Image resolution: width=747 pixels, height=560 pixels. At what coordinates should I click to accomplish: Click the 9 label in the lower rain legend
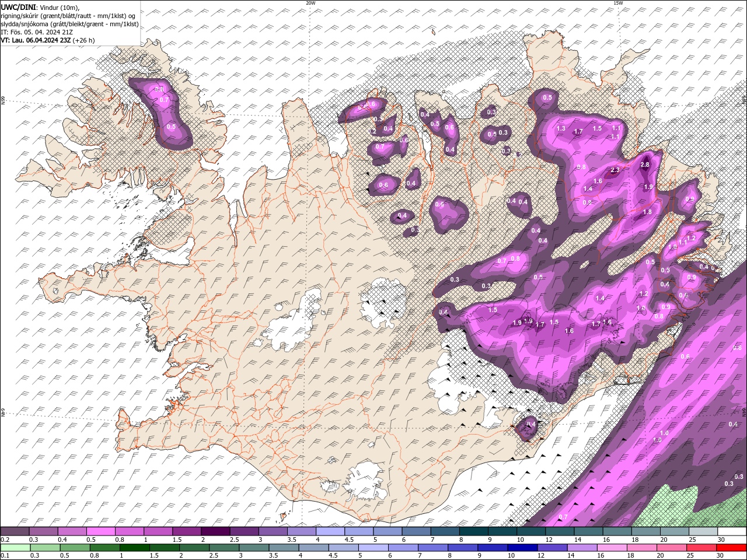tap(481, 555)
